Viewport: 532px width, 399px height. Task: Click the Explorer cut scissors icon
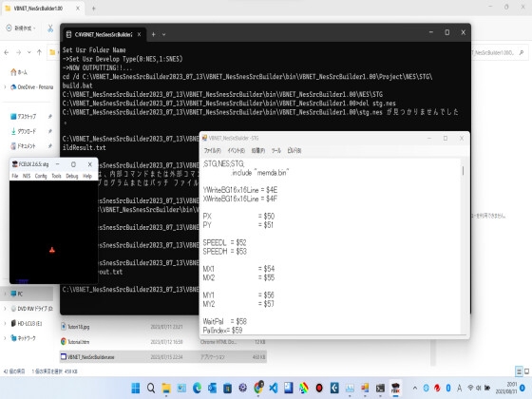(50, 28)
